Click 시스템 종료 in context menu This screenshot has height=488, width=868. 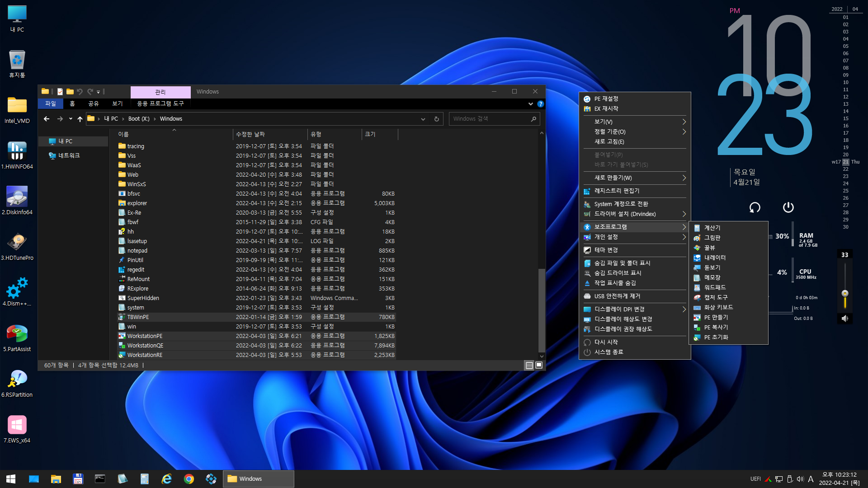[x=635, y=352]
